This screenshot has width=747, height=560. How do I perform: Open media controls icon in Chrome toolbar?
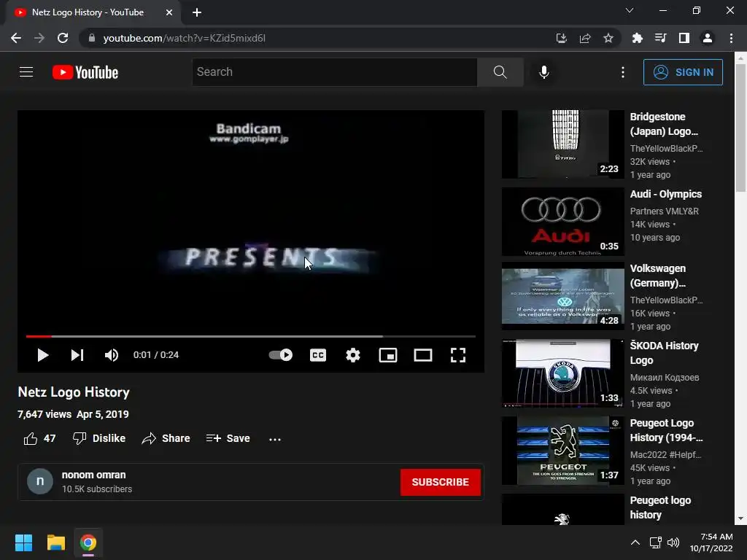tap(660, 38)
